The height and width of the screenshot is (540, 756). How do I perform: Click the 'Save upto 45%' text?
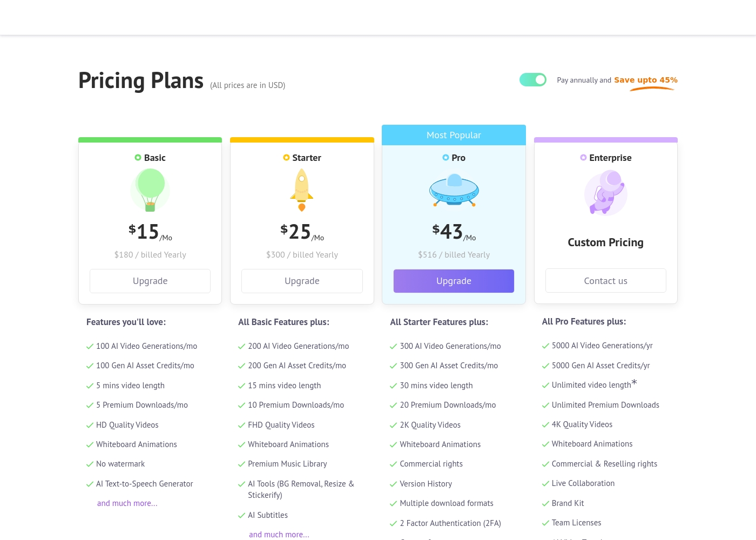646,80
